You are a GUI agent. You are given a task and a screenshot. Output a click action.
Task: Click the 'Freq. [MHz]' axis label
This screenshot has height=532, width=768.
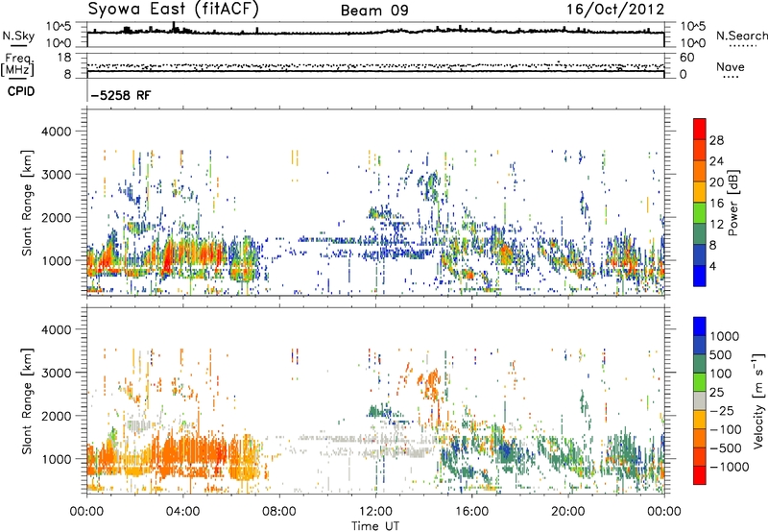coord(17,65)
